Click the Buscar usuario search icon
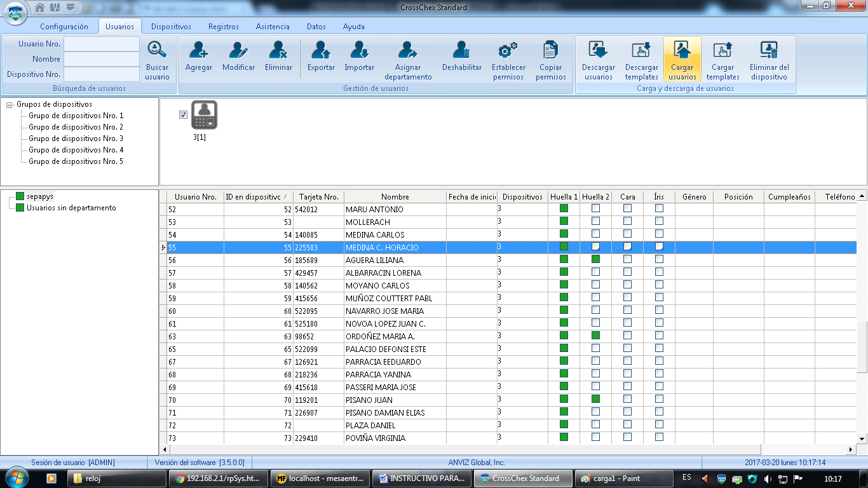 [x=157, y=50]
